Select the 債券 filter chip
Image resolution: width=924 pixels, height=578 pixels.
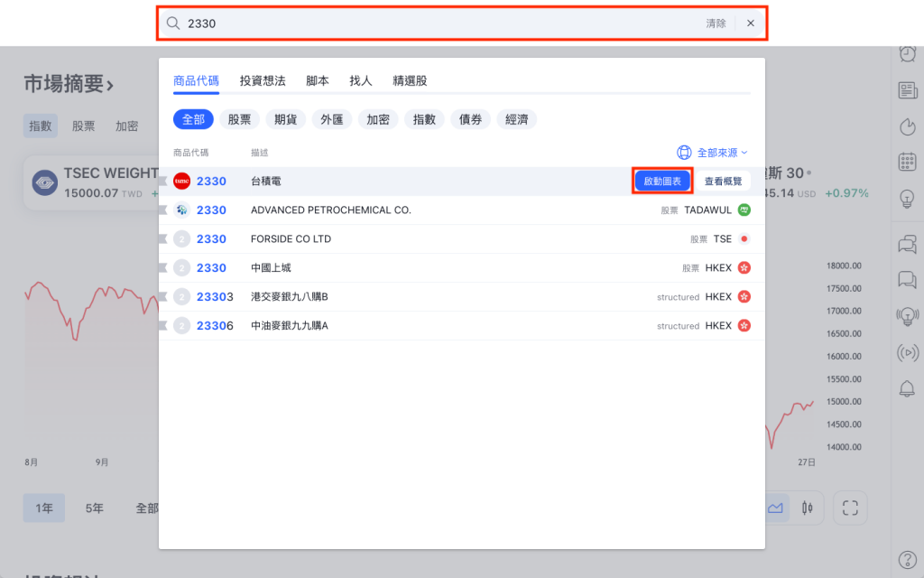(470, 119)
